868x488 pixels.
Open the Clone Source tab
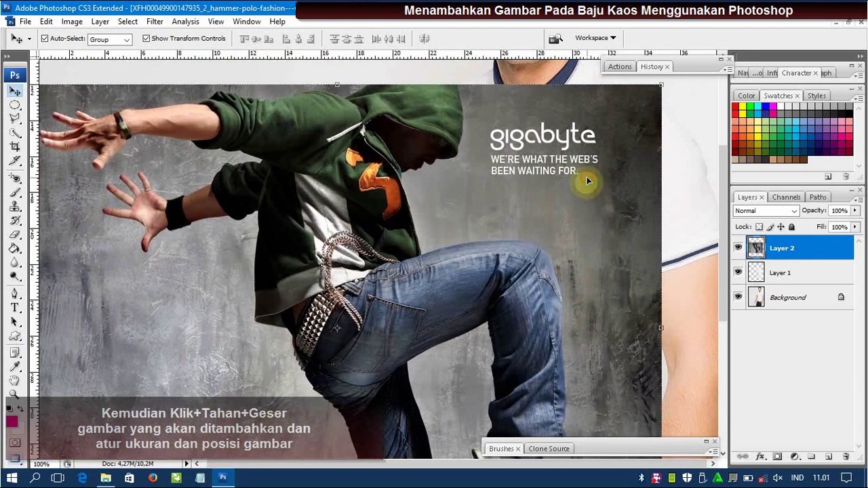549,449
